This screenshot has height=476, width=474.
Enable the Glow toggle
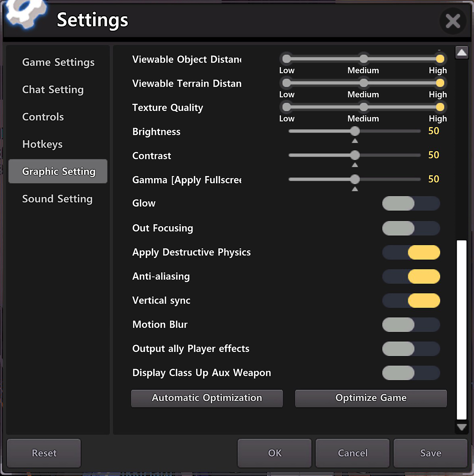[x=411, y=203]
